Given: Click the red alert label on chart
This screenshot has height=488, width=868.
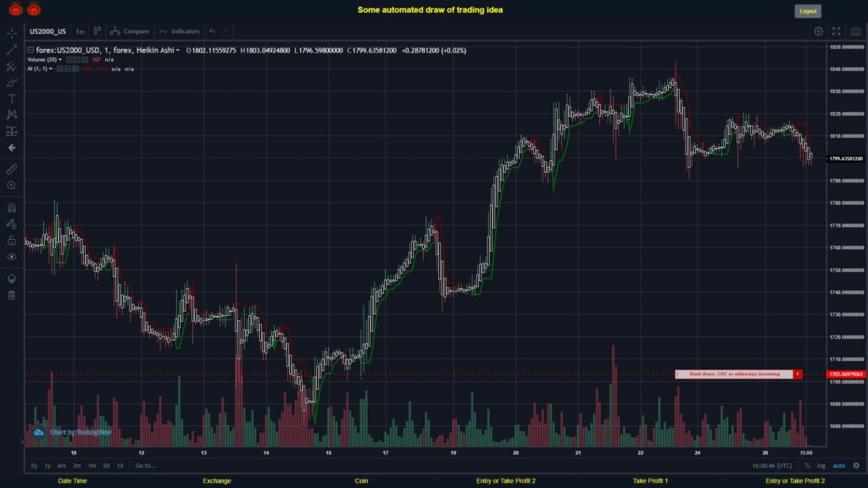Looking at the screenshot, I should click(738, 374).
